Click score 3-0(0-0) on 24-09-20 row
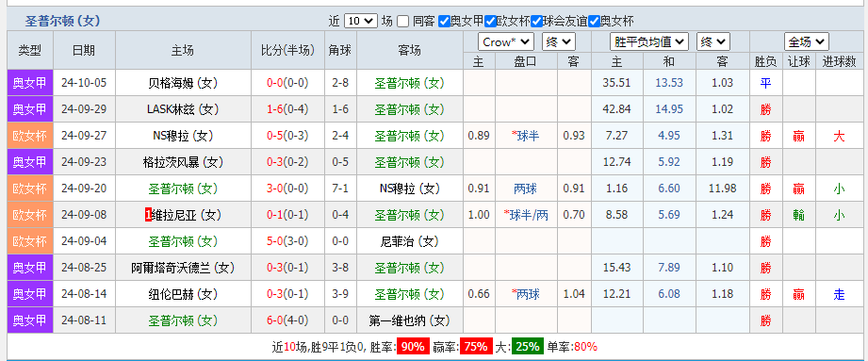Viewport: 868px width, 361px height. [287, 189]
